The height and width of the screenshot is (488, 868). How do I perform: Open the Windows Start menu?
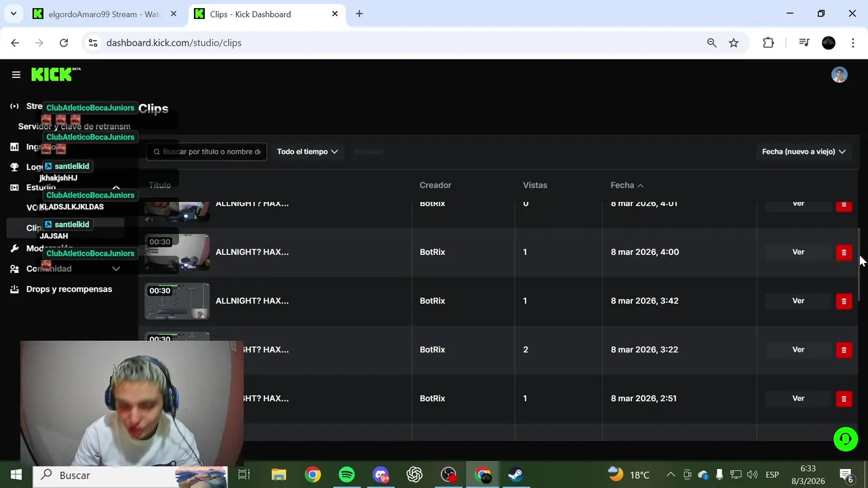pyautogui.click(x=16, y=475)
